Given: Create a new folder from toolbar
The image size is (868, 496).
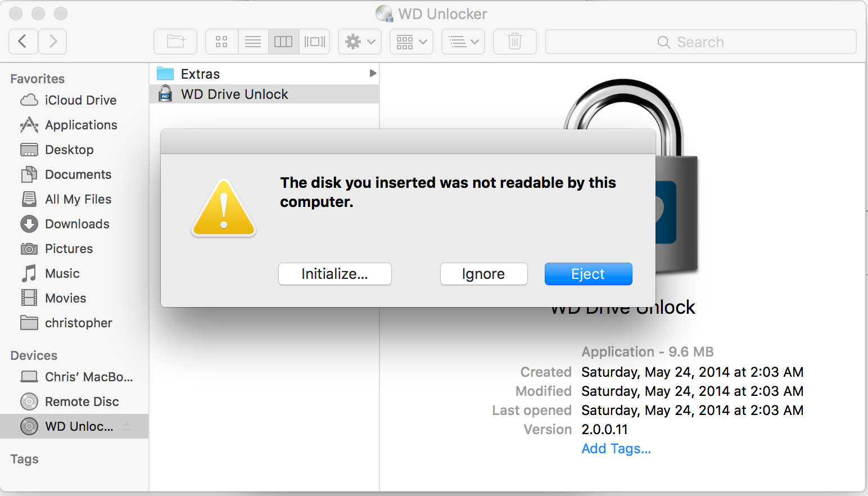Looking at the screenshot, I should tap(175, 42).
